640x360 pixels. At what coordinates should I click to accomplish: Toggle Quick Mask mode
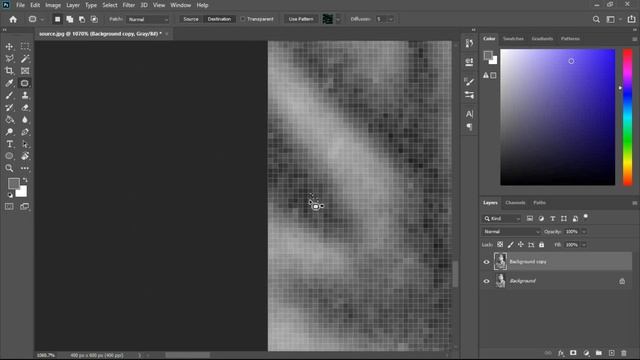[9, 207]
